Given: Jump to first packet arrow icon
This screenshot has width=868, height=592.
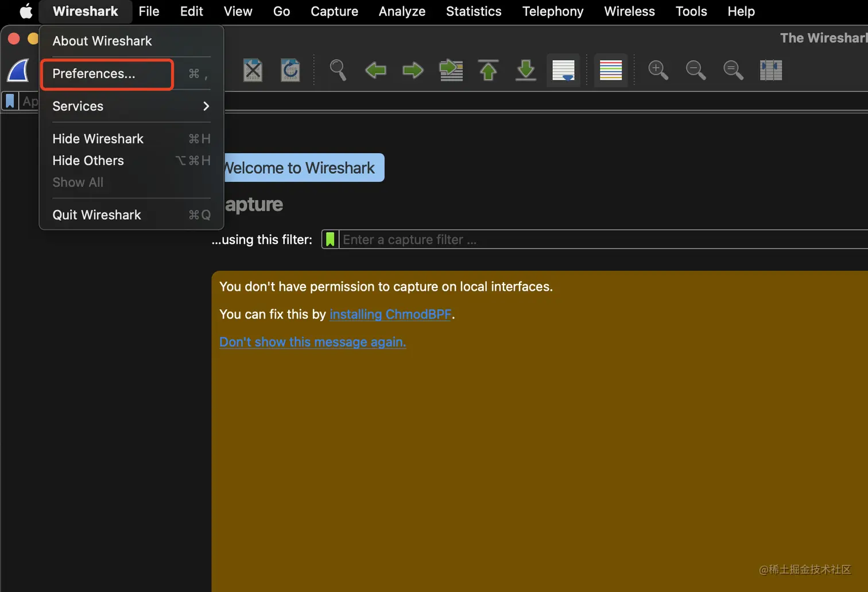Looking at the screenshot, I should [x=489, y=70].
